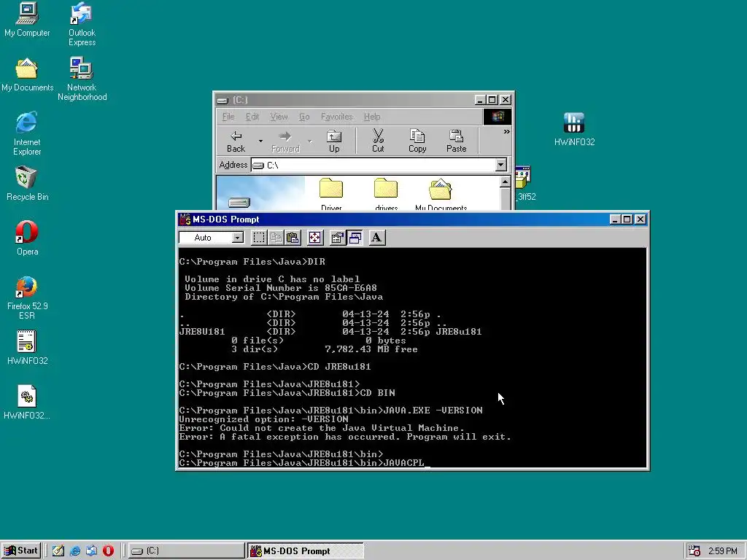The image size is (747, 560).
Task: Open the Help menu in C: window
Action: [372, 117]
